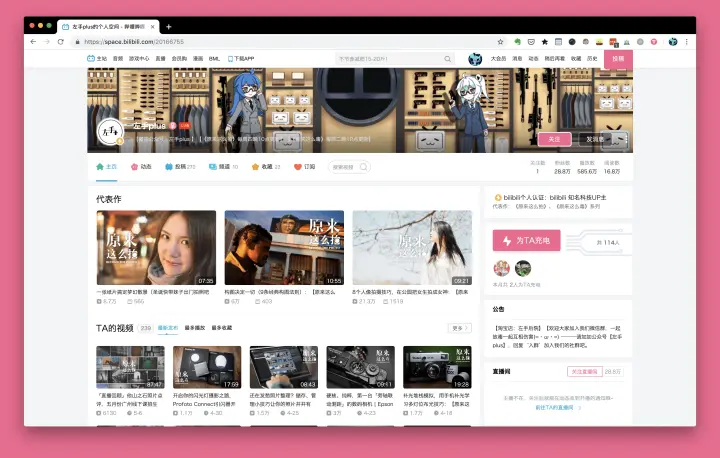Sort videos by 最多收藏
The height and width of the screenshot is (458, 720).
(x=222, y=328)
